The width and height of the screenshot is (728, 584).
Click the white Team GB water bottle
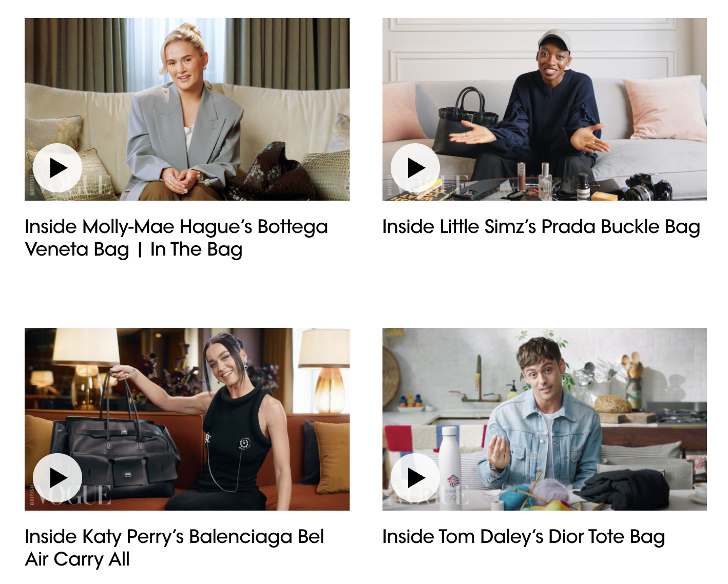click(x=450, y=464)
